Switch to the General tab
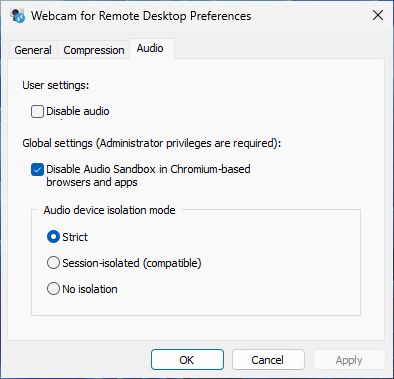 click(33, 50)
